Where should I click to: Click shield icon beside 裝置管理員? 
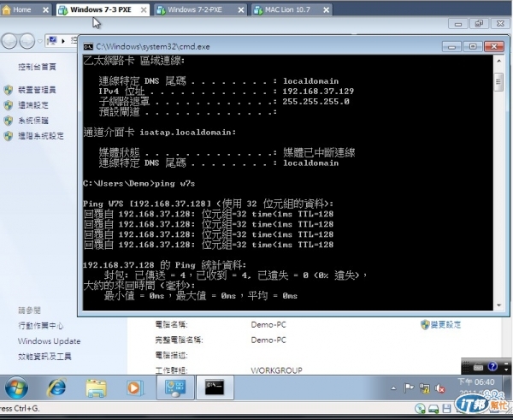(x=9, y=90)
